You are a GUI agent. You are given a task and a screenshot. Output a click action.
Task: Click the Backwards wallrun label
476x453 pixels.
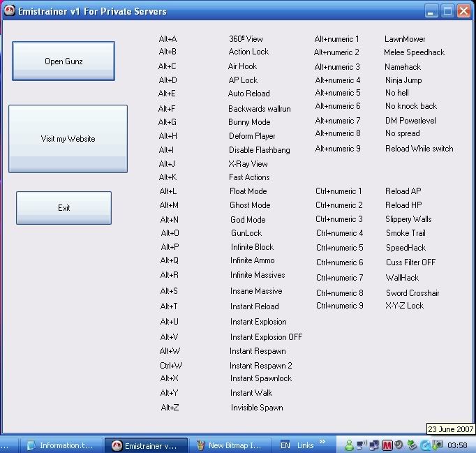click(x=260, y=109)
